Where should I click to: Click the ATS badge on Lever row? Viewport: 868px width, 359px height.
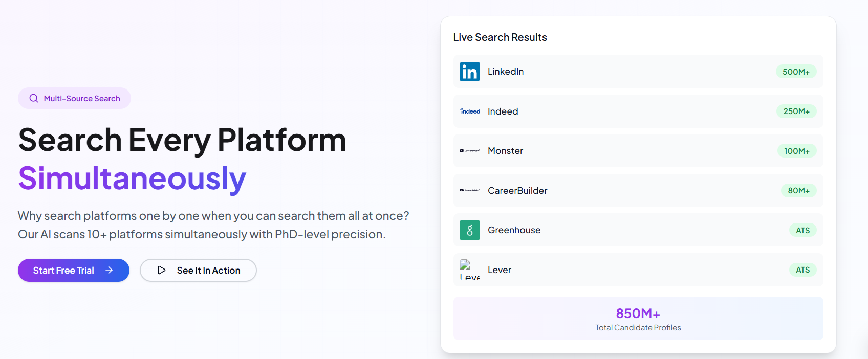(802, 270)
